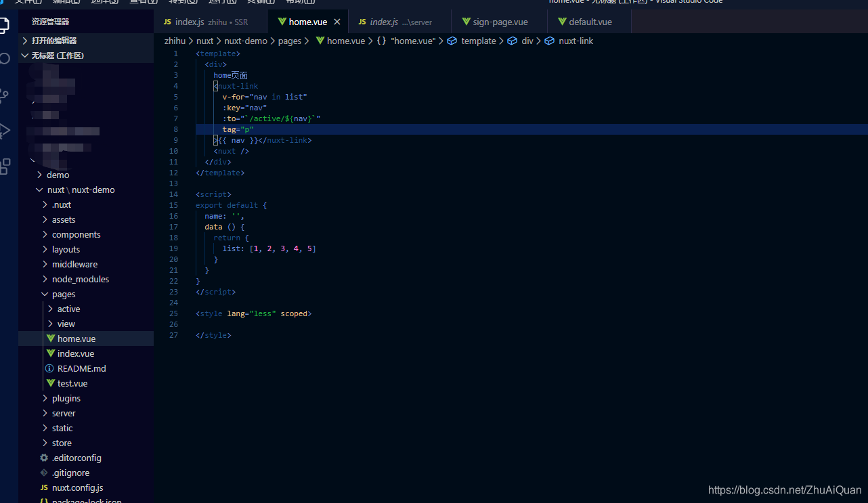This screenshot has height=503, width=868.
Task: Open nuxt.config.js in the file tree
Action: [86, 487]
